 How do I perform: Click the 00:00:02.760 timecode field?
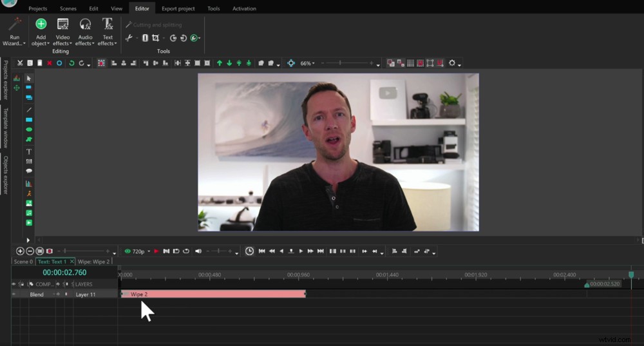[64, 273]
